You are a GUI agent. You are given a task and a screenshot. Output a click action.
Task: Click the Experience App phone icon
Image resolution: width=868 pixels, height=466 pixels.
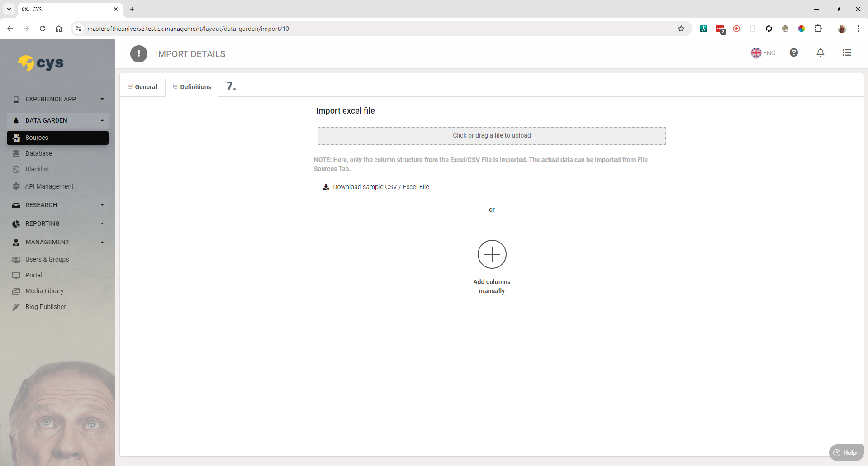click(16, 100)
